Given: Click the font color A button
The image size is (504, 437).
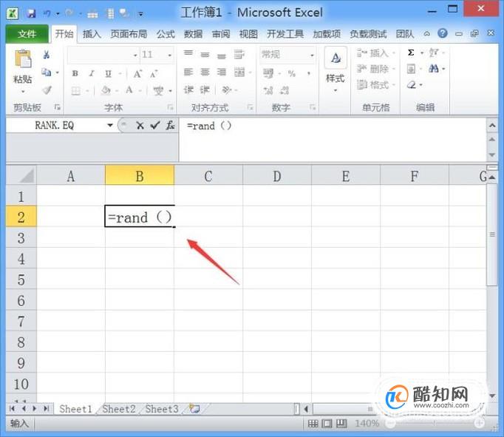Looking at the screenshot, I should (129, 90).
